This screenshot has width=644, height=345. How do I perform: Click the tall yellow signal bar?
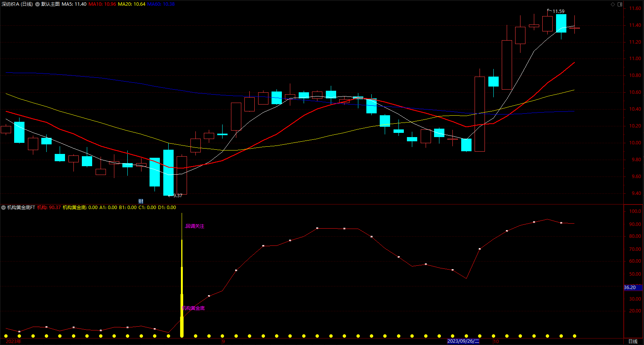[182, 288]
